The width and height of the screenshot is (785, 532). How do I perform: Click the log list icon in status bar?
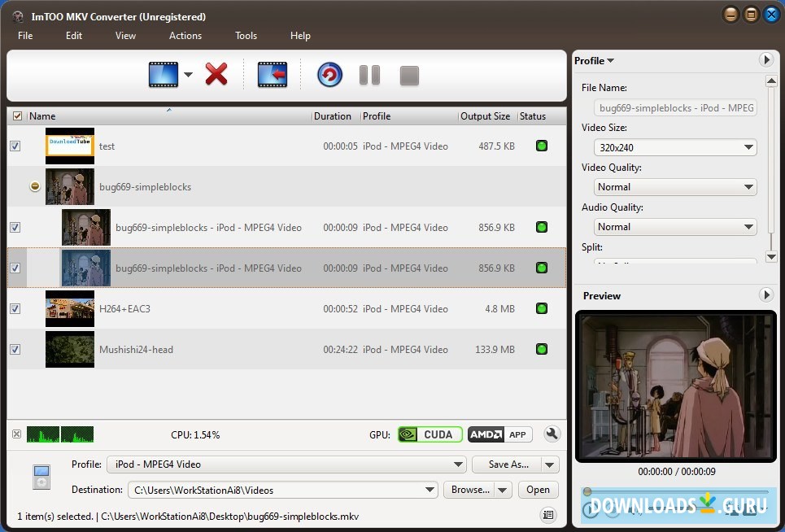point(548,514)
